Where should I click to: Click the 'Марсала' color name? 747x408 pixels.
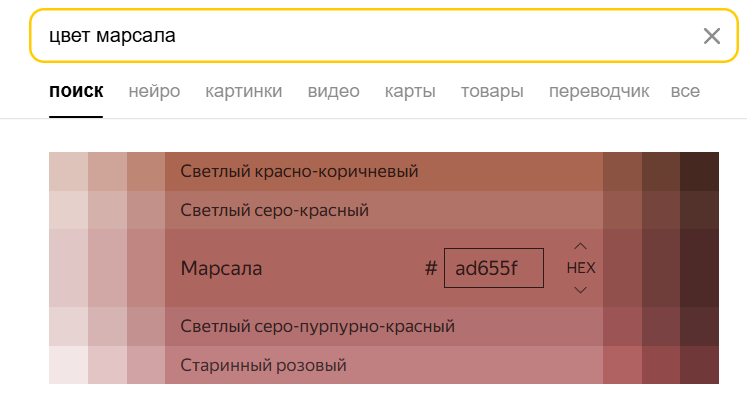pyautogui.click(x=221, y=268)
